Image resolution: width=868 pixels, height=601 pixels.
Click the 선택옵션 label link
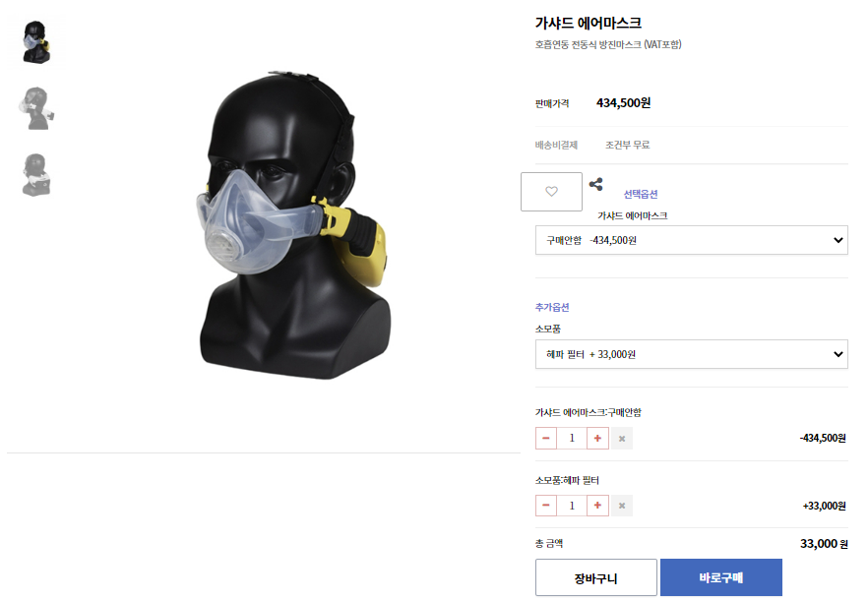tap(641, 194)
